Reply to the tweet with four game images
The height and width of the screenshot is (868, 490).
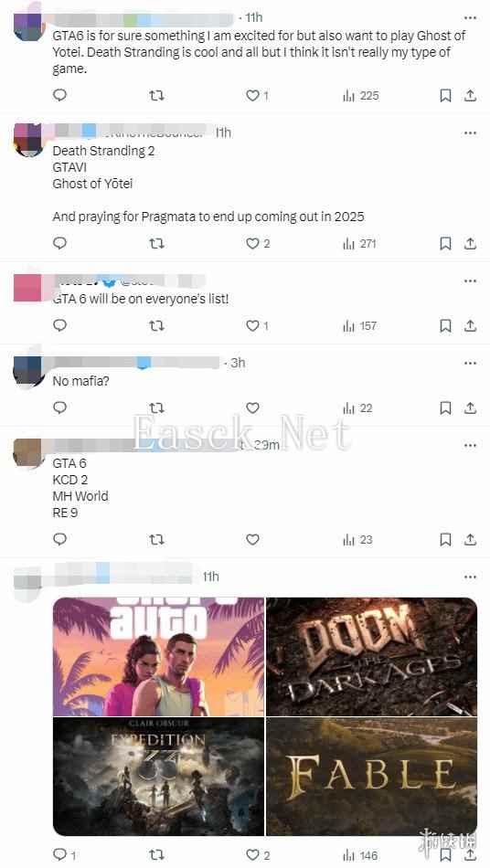[64, 854]
